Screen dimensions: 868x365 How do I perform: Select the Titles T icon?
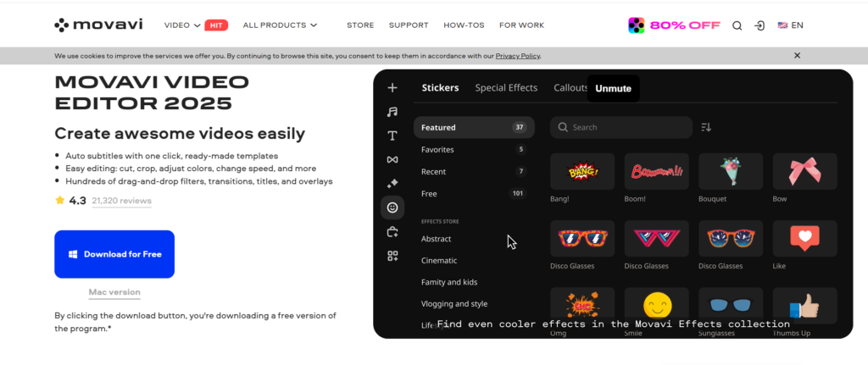pos(392,135)
